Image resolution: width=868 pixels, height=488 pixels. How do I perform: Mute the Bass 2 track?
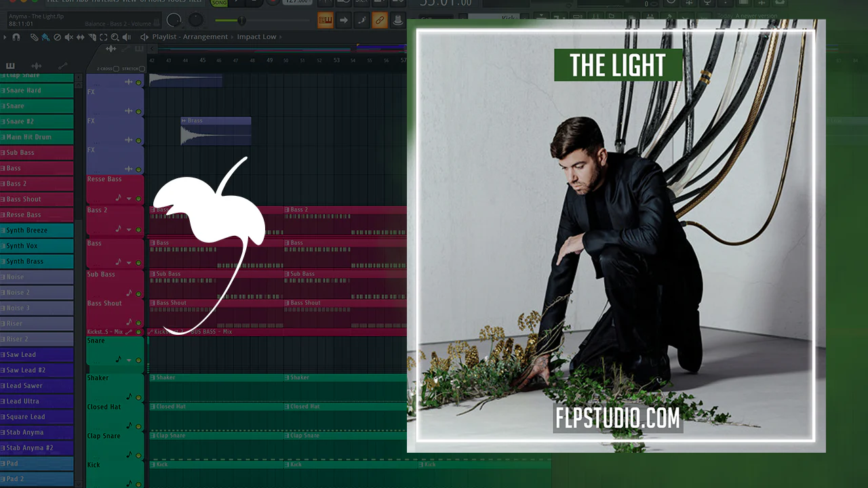[138, 230]
